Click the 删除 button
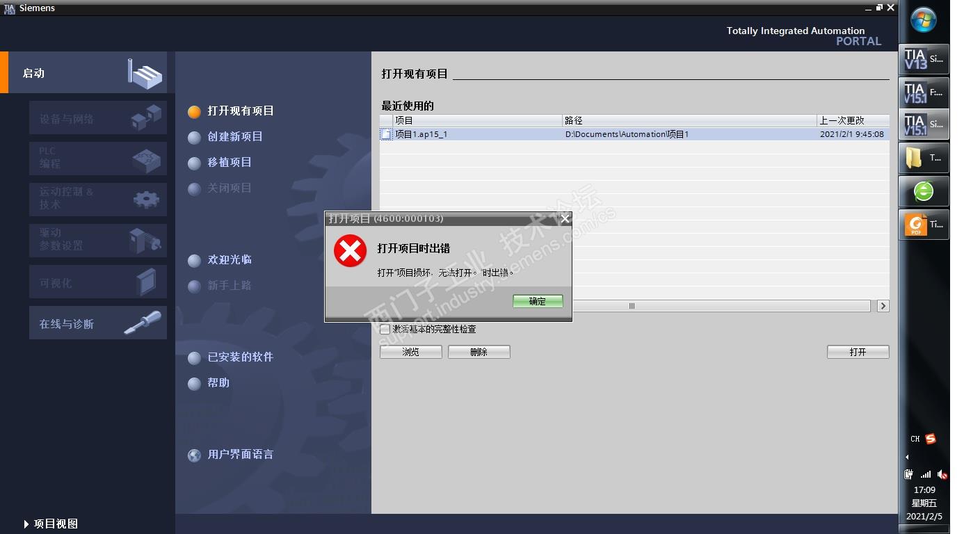Image resolution: width=980 pixels, height=534 pixels. [479, 352]
